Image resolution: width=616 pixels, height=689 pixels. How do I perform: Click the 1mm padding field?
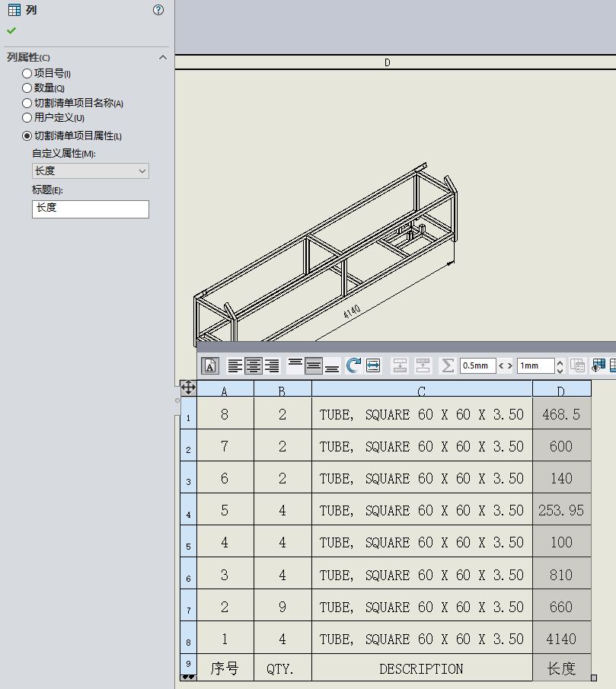coord(535,365)
